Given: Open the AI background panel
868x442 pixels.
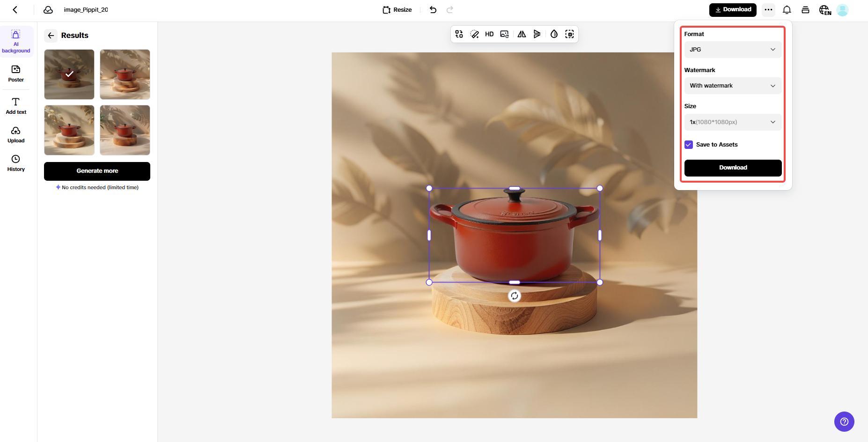Looking at the screenshot, I should pyautogui.click(x=16, y=42).
